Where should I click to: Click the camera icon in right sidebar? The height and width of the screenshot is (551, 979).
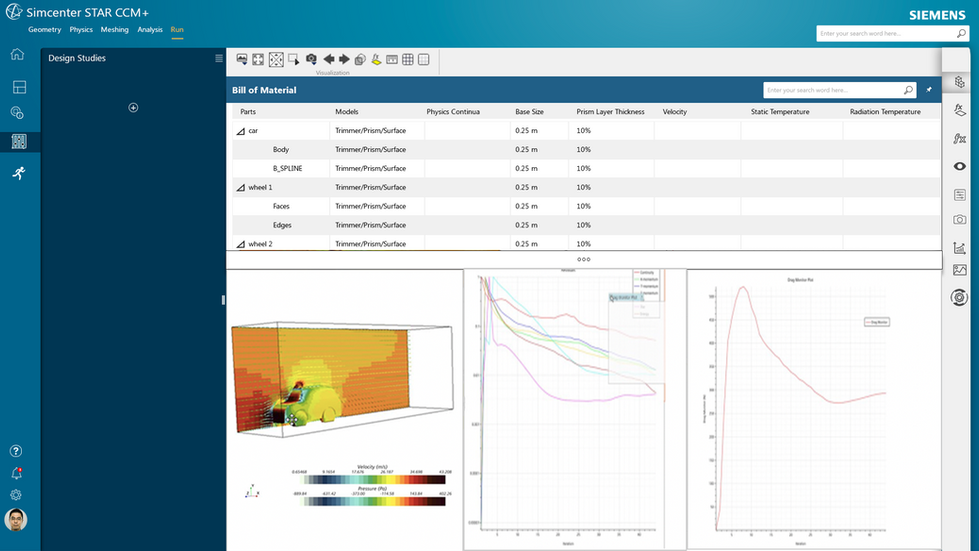[x=960, y=220]
